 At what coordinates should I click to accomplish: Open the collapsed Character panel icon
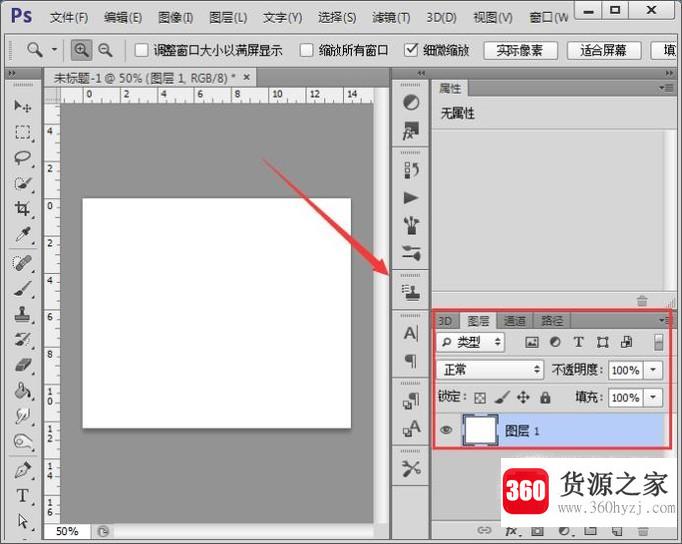[x=411, y=334]
